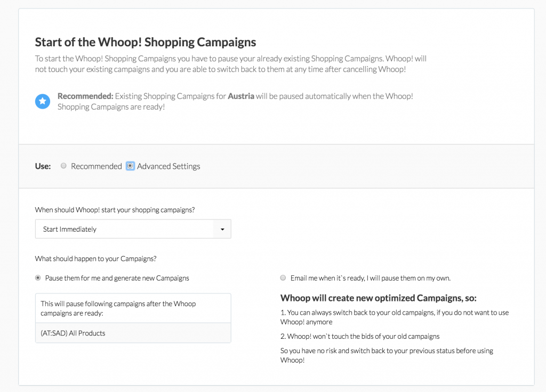Choose Pause them for me option

[x=38, y=278]
